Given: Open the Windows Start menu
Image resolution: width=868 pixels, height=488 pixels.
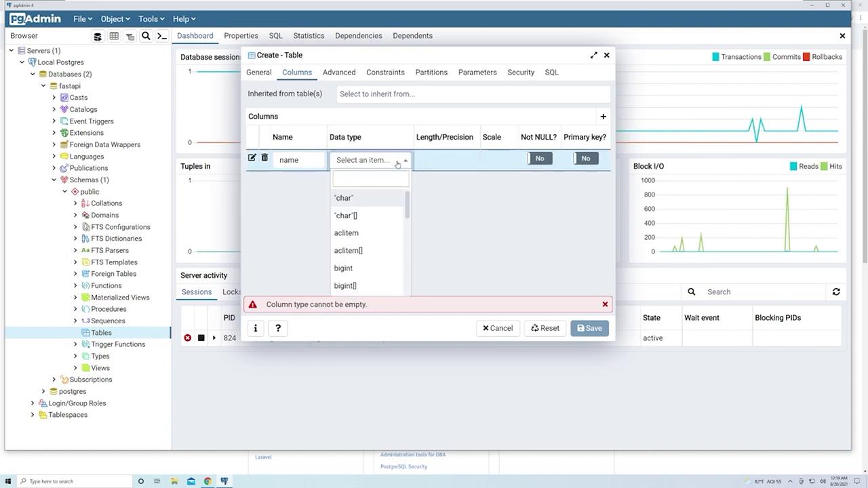Looking at the screenshot, I should pos(8,481).
